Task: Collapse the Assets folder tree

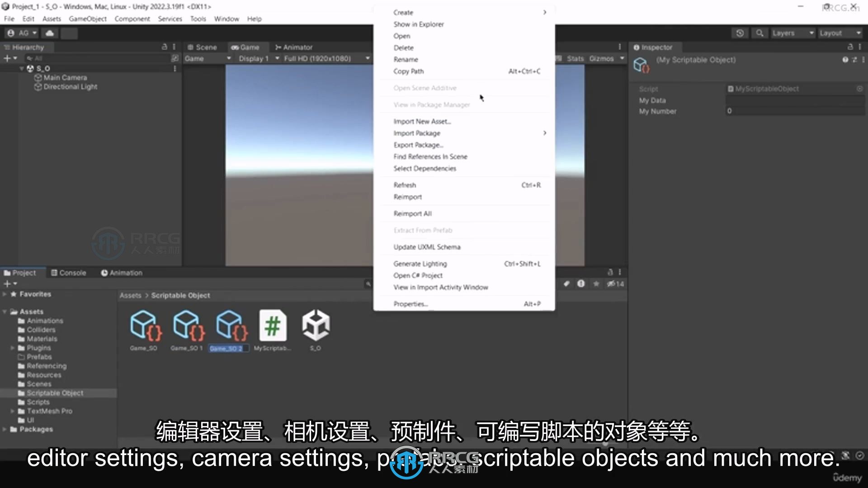Action: pos(5,312)
